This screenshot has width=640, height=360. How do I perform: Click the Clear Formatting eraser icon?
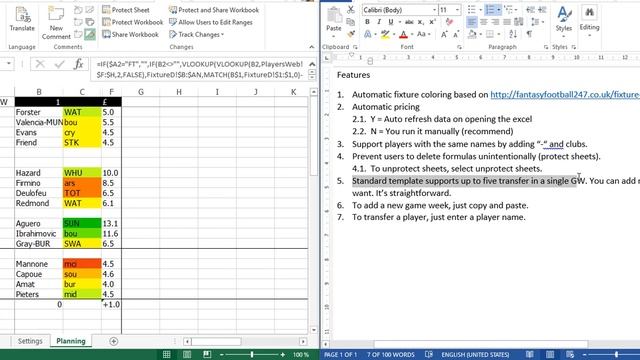[449, 22]
